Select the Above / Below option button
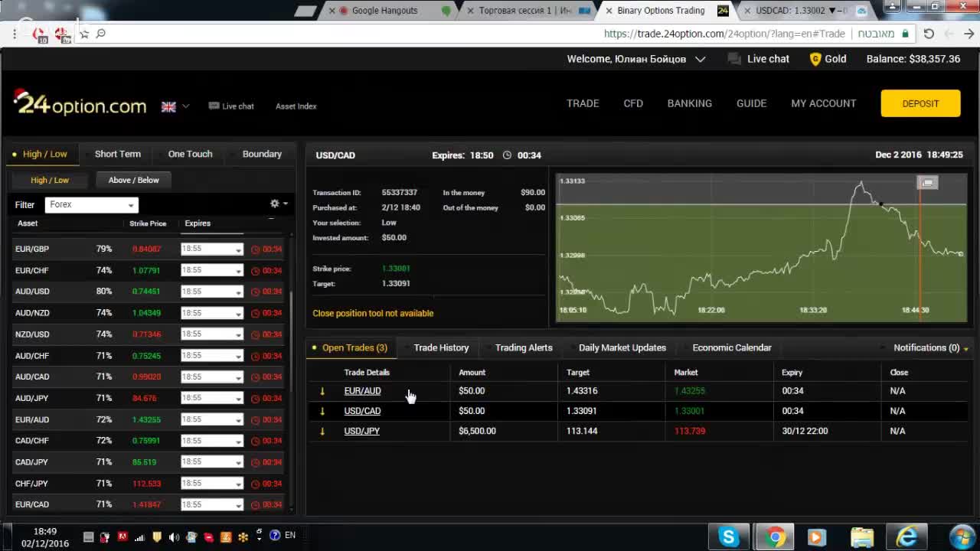Image resolution: width=980 pixels, height=551 pixels. pyautogui.click(x=134, y=180)
